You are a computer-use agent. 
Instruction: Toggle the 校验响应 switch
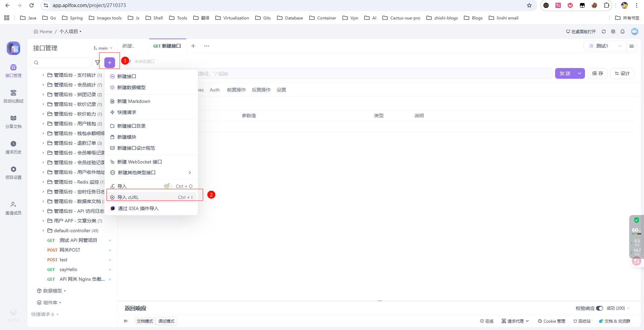pos(599,308)
